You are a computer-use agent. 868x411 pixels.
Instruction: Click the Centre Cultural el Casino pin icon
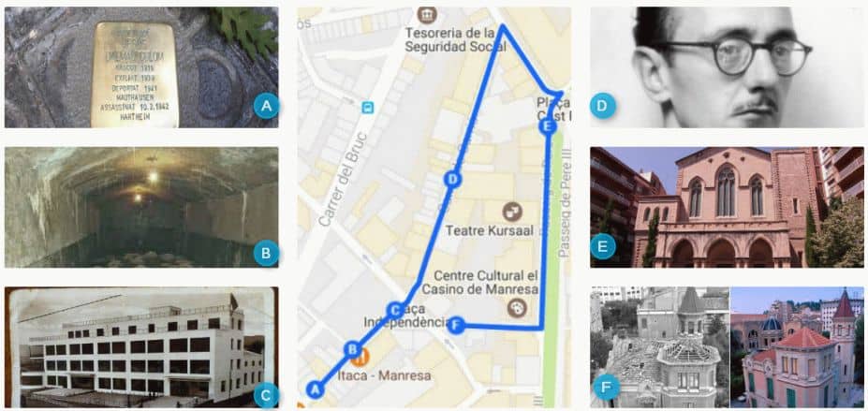click(x=517, y=308)
